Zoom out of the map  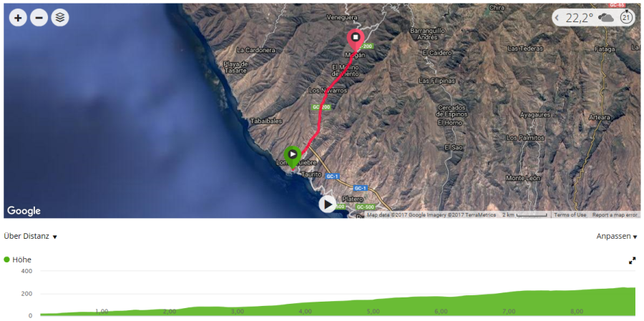click(39, 18)
